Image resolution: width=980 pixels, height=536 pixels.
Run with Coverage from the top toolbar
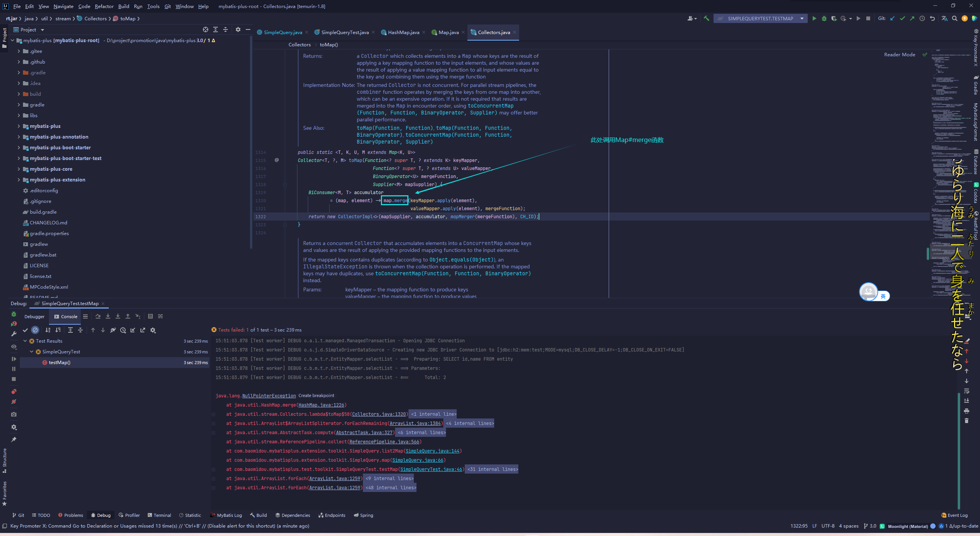[834, 18]
